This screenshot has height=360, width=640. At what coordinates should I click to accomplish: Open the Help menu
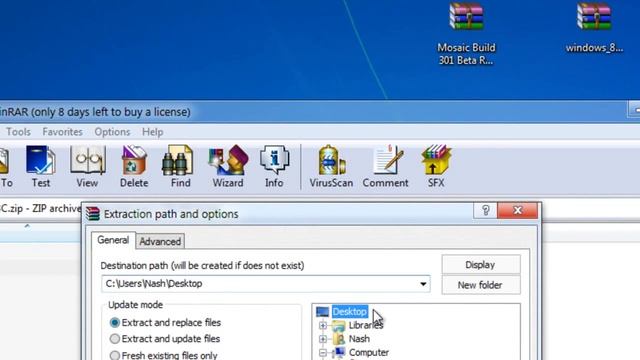pyautogui.click(x=153, y=132)
